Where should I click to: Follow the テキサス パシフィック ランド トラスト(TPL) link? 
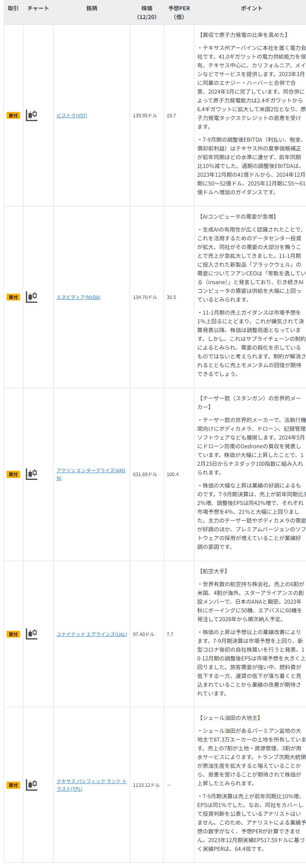(x=91, y=781)
